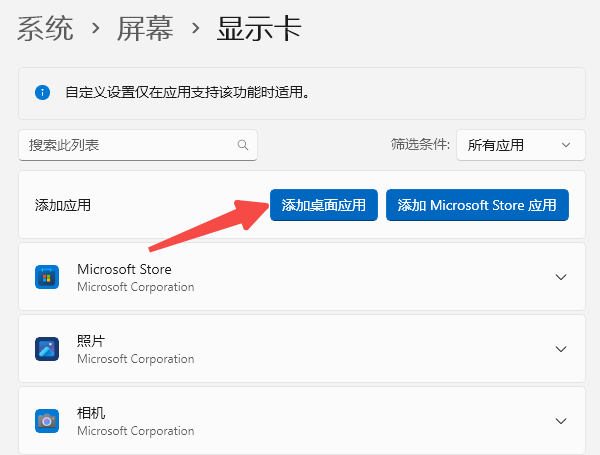This screenshot has width=600, height=455.
Task: Select the 相机 app name in list
Action: [91, 413]
